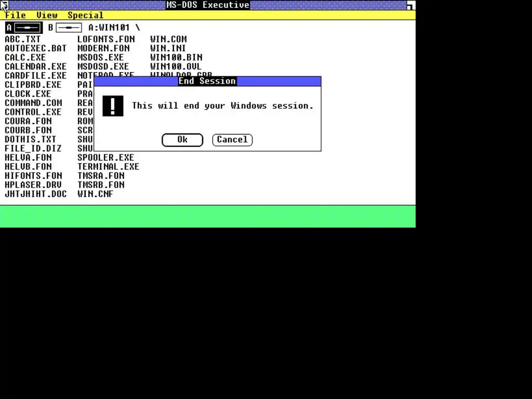Select TMSRB.FON file

point(101,185)
